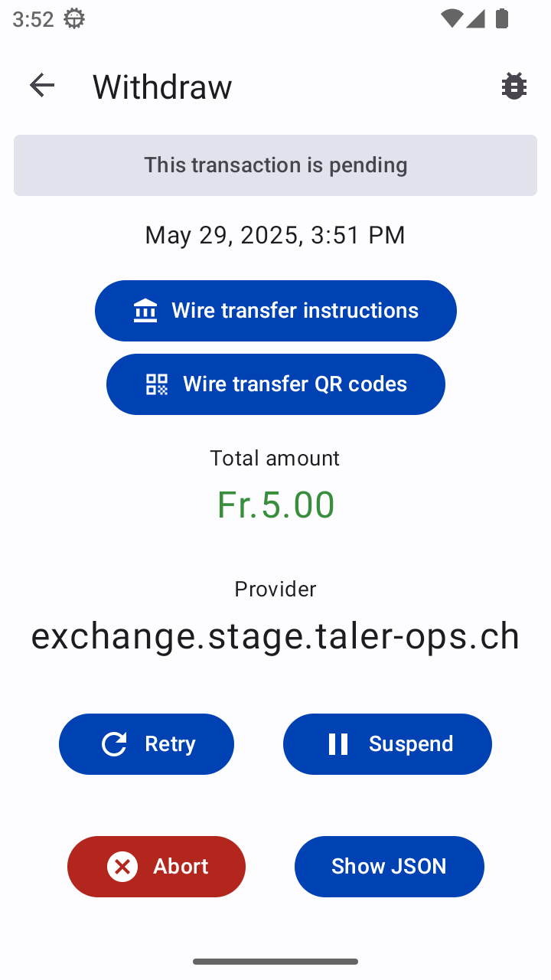Tap the cellular signal icon
The height and width of the screenshot is (980, 551).
pyautogui.click(x=476, y=19)
